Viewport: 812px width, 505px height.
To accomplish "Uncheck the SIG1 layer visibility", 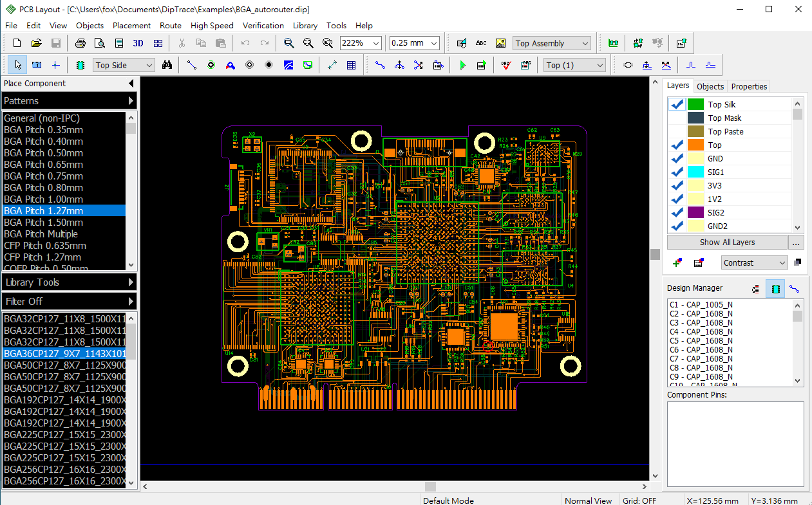I will coord(677,172).
